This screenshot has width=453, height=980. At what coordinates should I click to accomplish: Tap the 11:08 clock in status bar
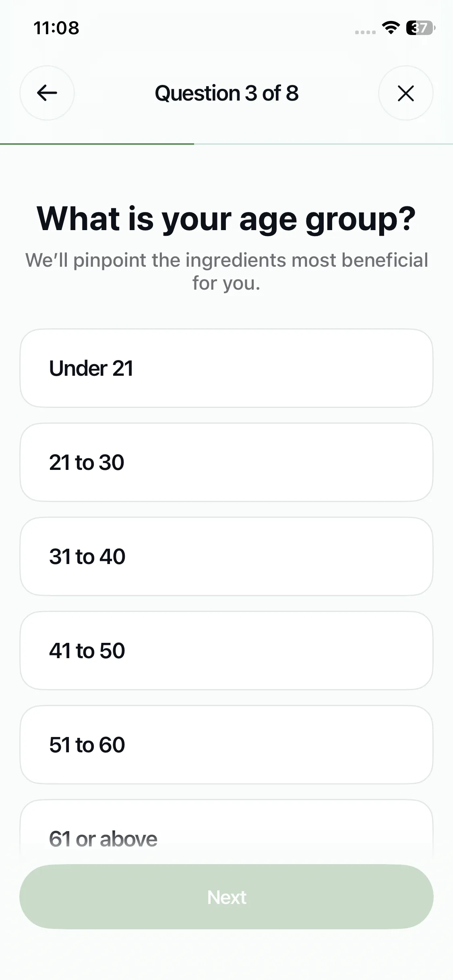(x=56, y=28)
